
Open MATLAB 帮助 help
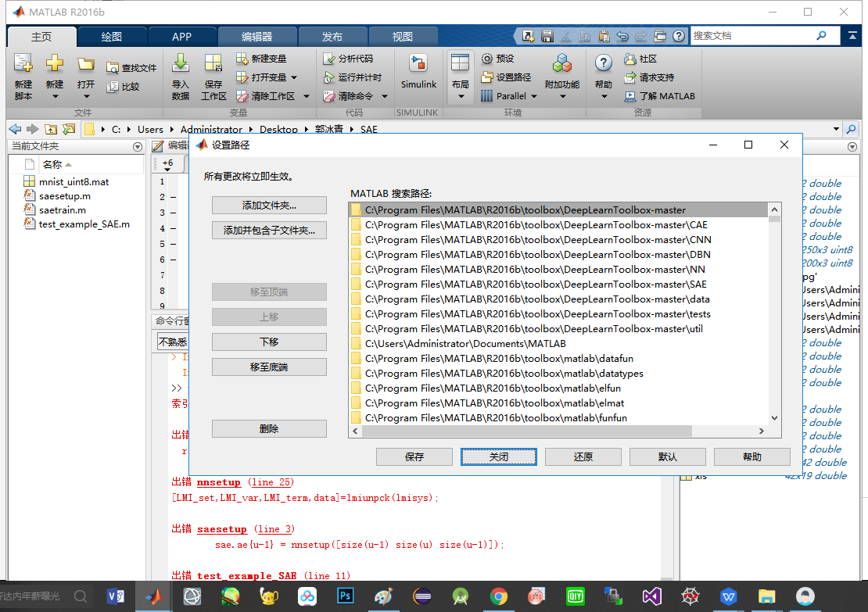coord(603,70)
